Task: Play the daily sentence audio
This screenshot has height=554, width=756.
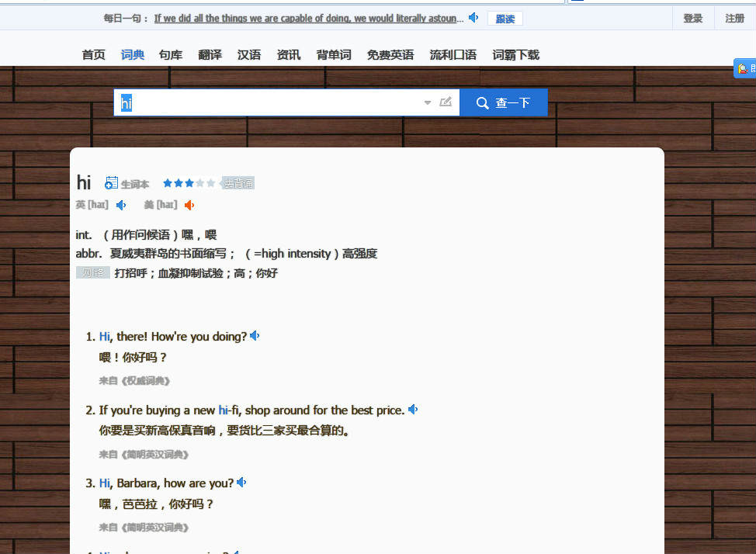Action: click(x=473, y=18)
